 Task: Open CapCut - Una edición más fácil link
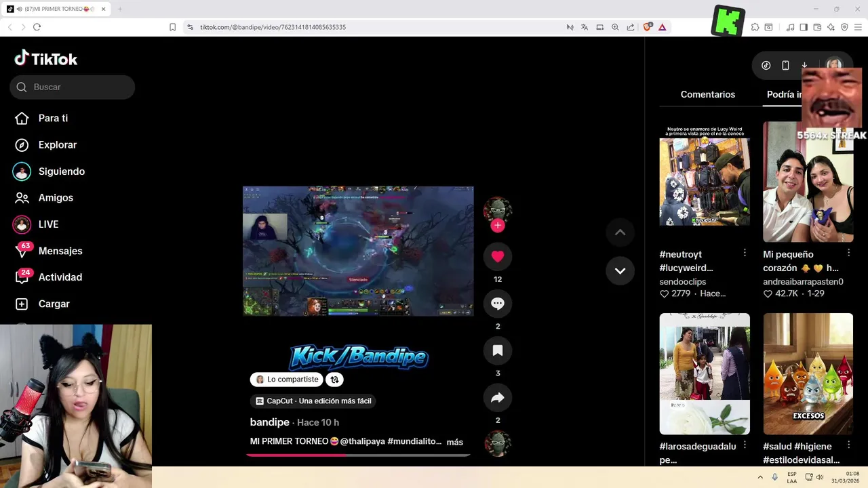pyautogui.click(x=313, y=401)
